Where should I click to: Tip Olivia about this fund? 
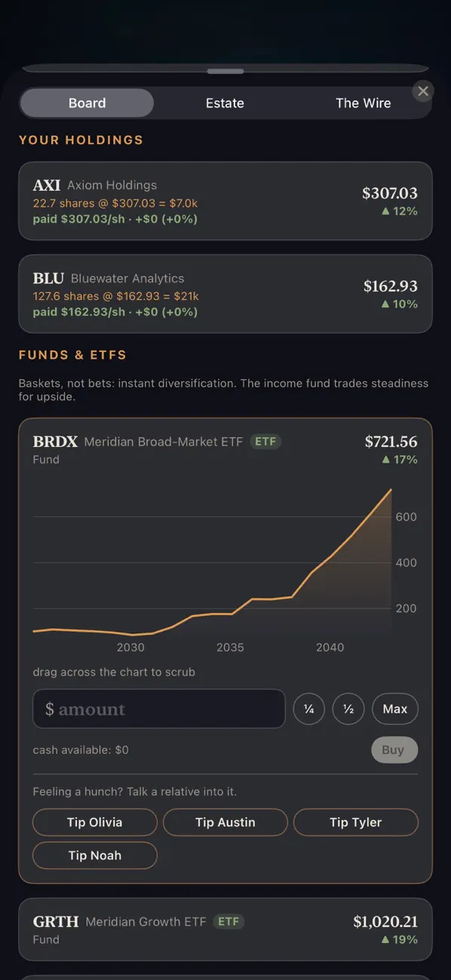(x=95, y=822)
